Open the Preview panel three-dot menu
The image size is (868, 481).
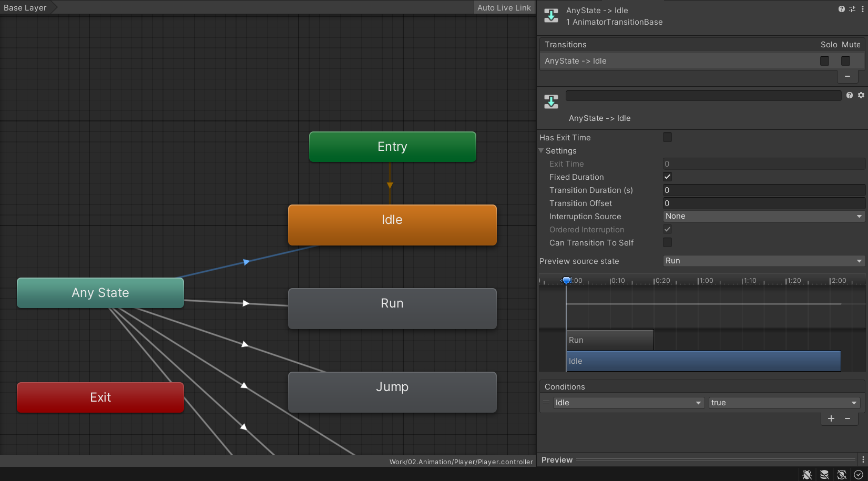(x=863, y=459)
